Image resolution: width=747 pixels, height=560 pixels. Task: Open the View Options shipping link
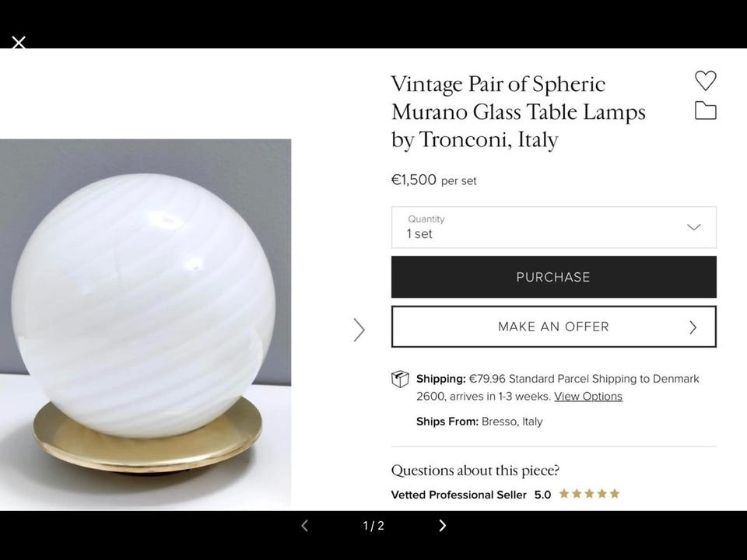pos(588,396)
